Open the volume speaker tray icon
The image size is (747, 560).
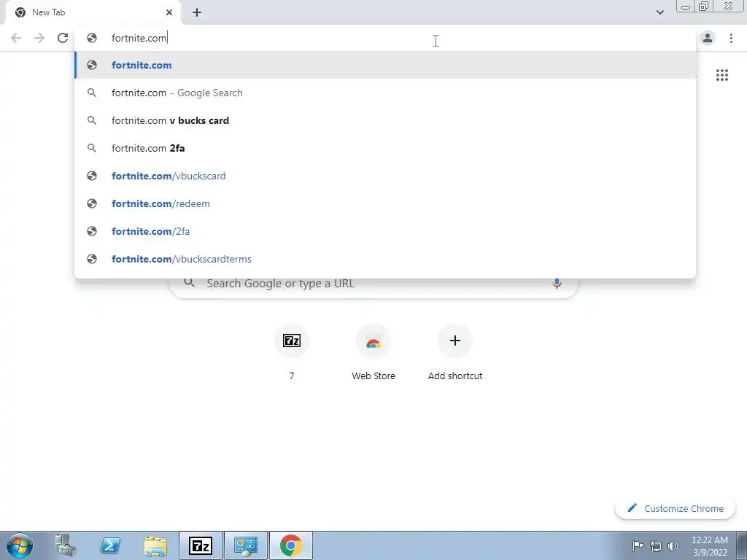click(x=673, y=545)
